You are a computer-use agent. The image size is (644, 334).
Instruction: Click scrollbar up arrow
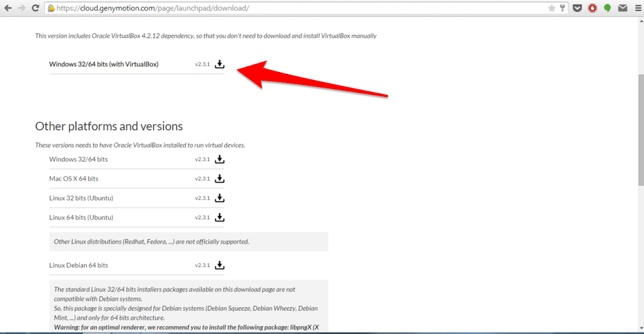click(641, 21)
